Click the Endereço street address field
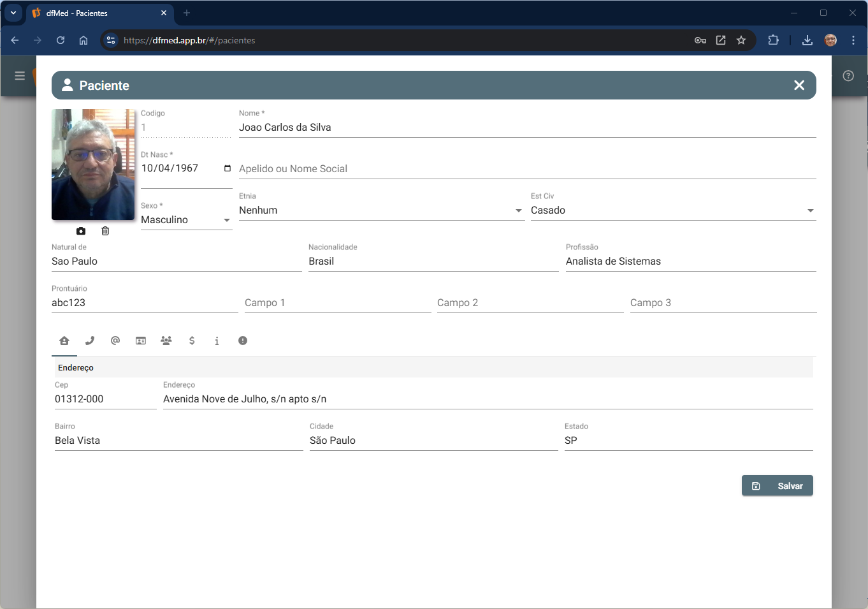Image resolution: width=868 pixels, height=609 pixels. coord(488,399)
